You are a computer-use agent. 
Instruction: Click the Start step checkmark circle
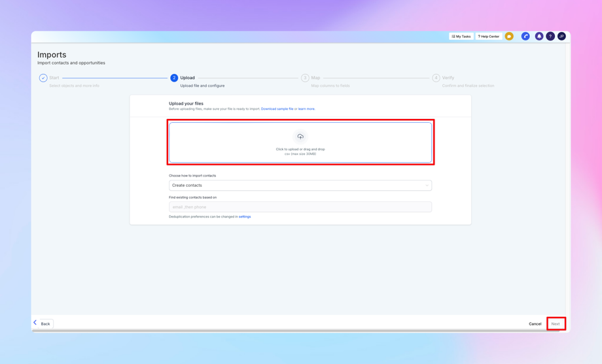coord(43,78)
